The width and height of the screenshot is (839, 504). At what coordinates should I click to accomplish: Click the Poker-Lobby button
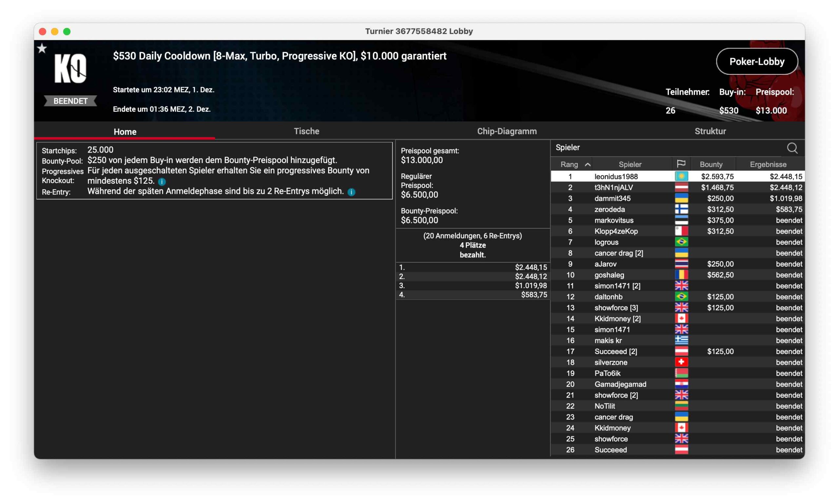[756, 62]
